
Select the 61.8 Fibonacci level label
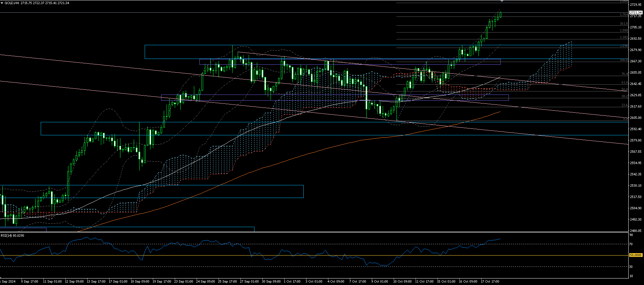coord(624,83)
